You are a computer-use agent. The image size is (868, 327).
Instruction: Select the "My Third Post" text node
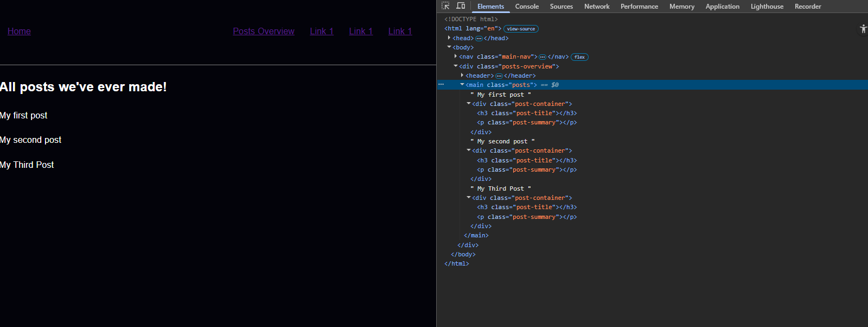[x=501, y=188]
